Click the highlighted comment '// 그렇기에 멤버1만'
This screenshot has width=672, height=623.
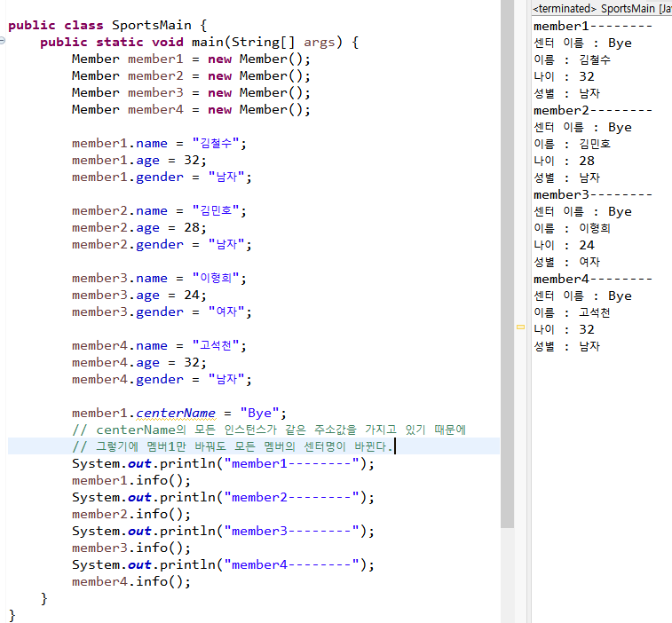pos(232,446)
